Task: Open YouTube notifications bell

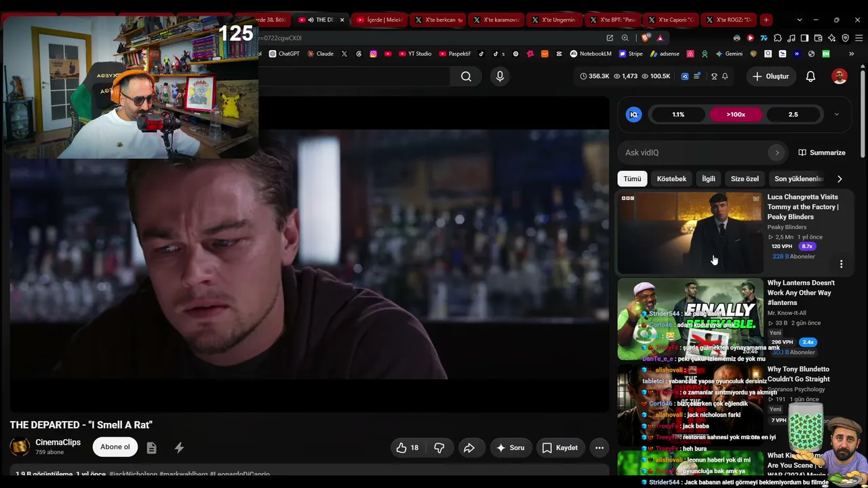Action: tap(810, 77)
